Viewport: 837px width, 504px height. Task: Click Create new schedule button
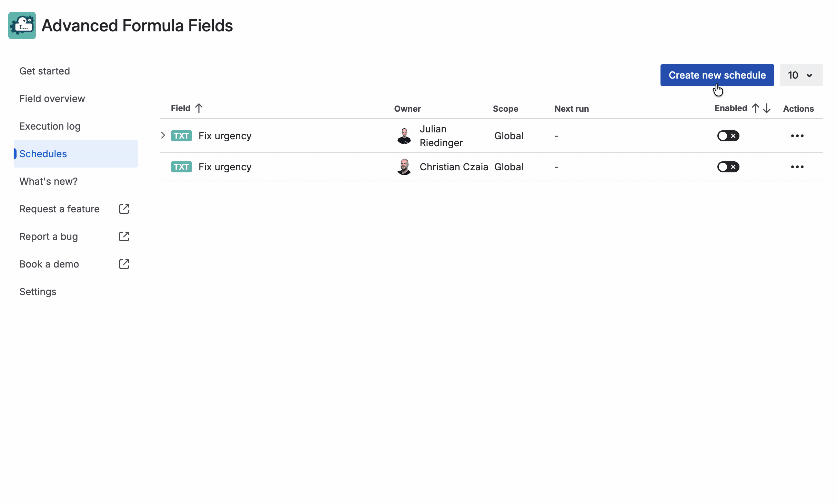pos(717,75)
